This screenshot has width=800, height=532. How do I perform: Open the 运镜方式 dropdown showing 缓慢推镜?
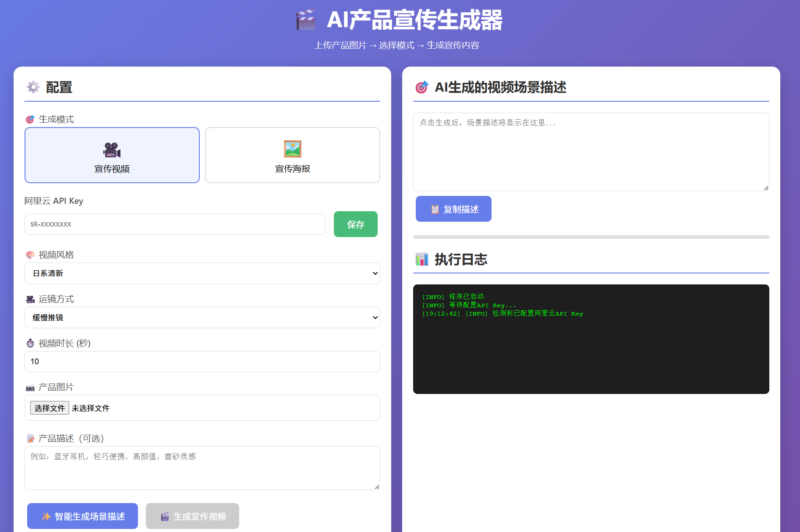coord(202,318)
